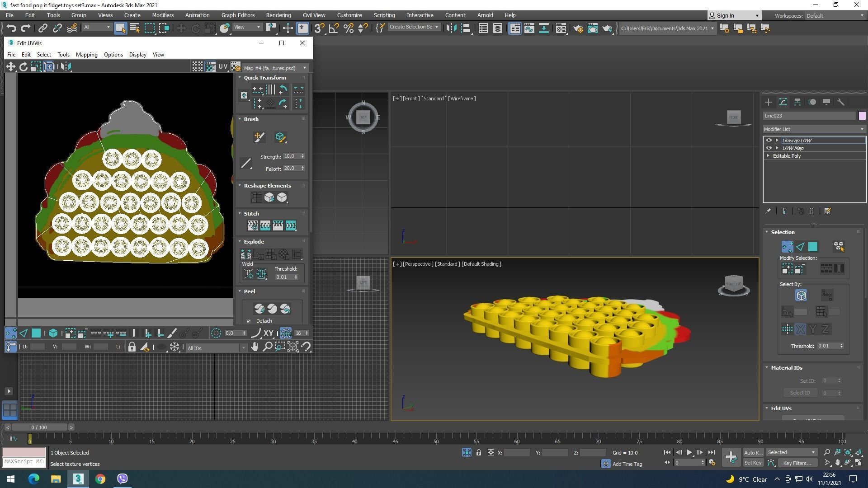Click the pink object color swatch
868x488 pixels.
pos(862,116)
